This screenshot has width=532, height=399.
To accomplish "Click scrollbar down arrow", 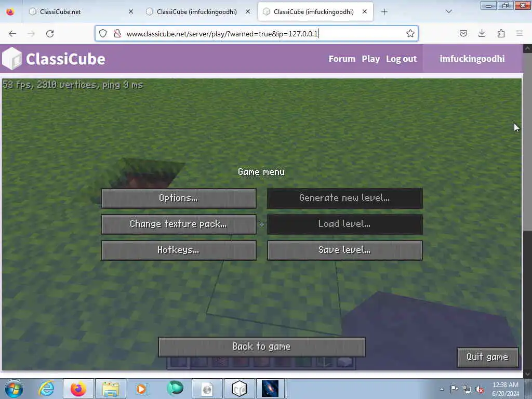I will (527, 374).
